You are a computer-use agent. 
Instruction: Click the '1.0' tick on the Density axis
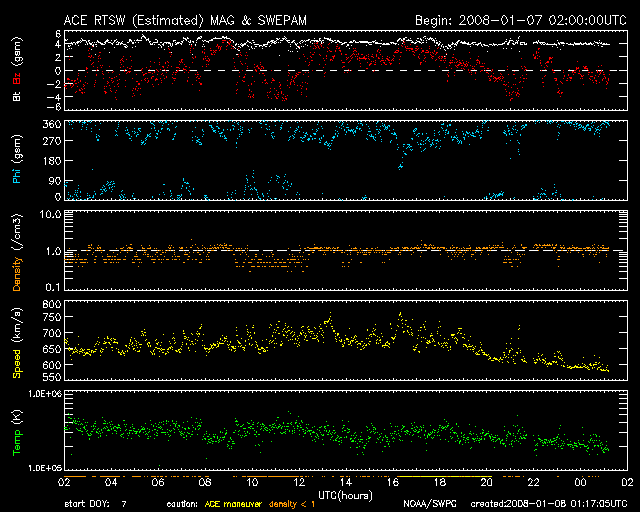(x=53, y=251)
